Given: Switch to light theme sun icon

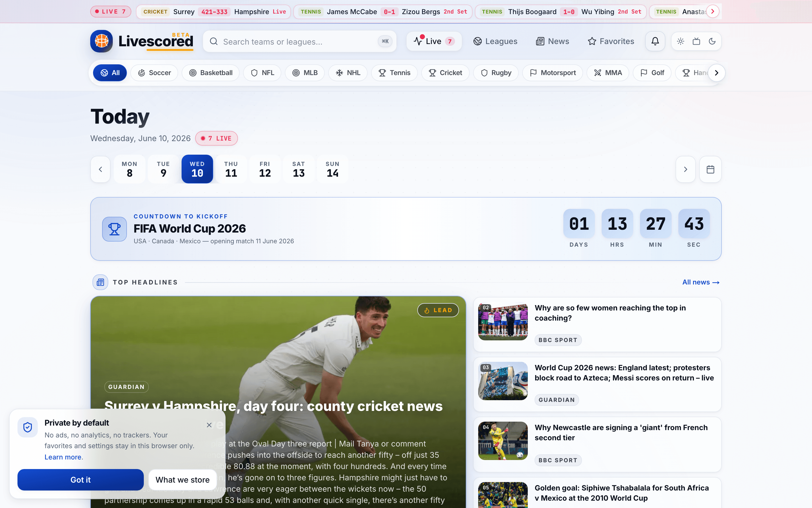Looking at the screenshot, I should (x=680, y=41).
